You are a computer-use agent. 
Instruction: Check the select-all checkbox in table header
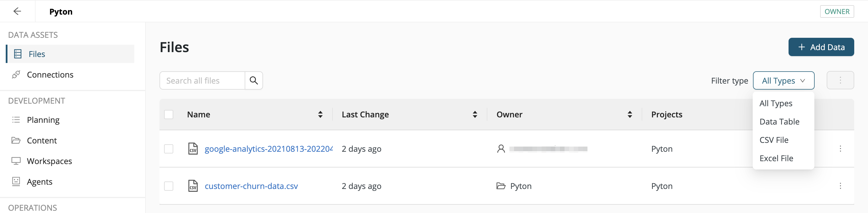point(169,115)
